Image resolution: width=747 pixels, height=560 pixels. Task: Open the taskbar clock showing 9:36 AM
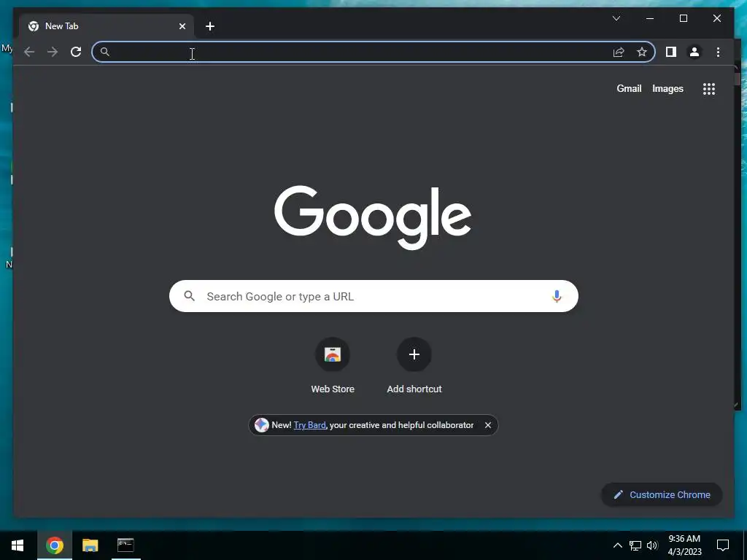684,545
